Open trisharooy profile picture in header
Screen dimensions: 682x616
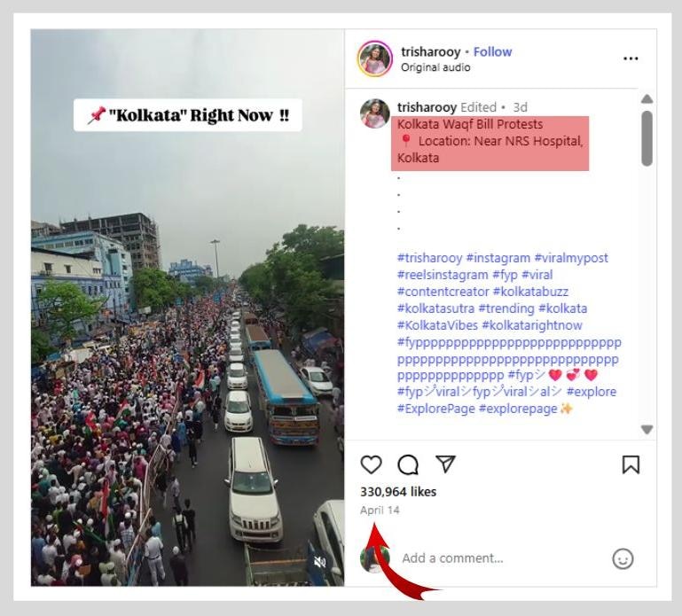(375, 58)
